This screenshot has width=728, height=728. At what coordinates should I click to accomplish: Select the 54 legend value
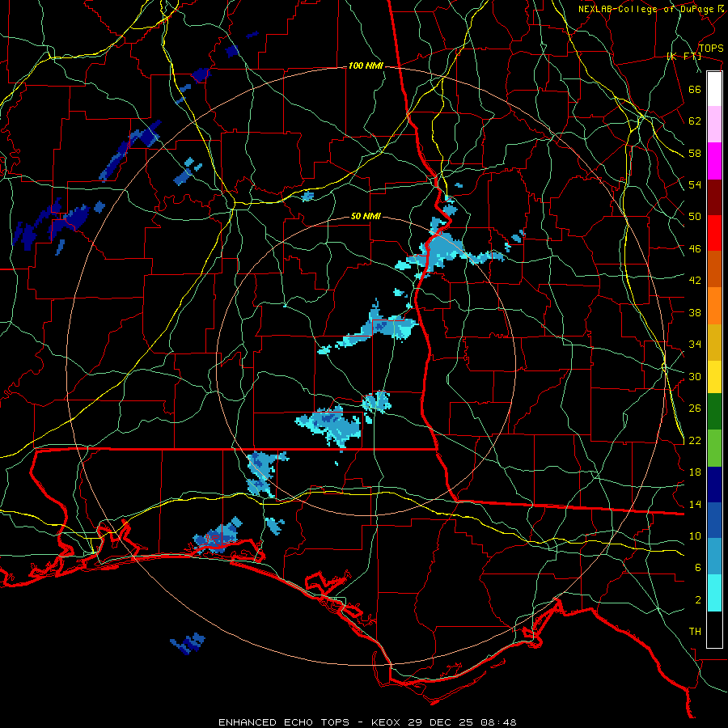point(695,184)
